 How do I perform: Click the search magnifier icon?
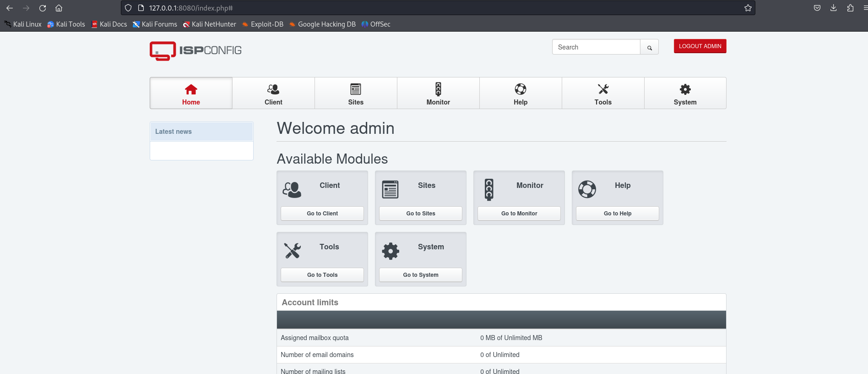(x=649, y=47)
